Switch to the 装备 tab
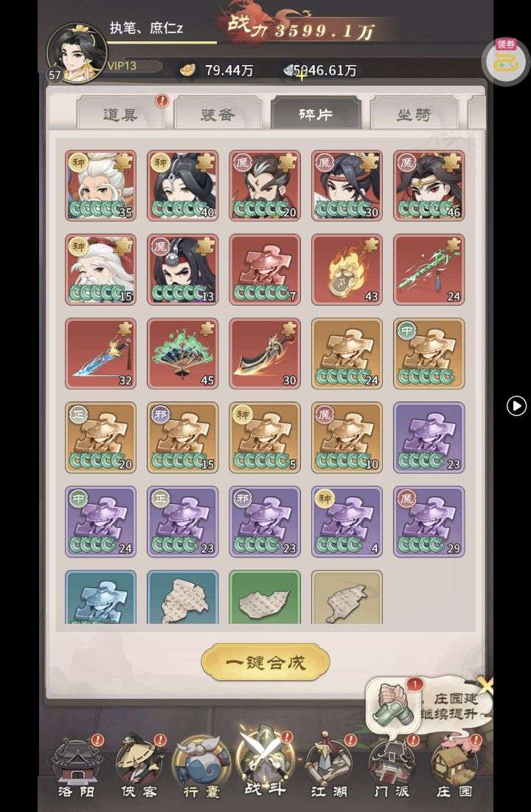This screenshot has height=812, width=531. (218, 113)
